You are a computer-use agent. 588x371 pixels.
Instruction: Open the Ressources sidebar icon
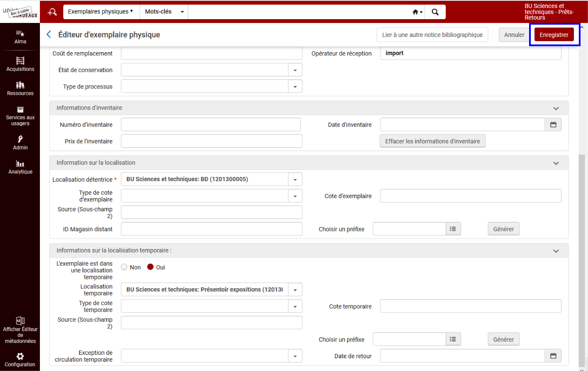[x=20, y=85]
